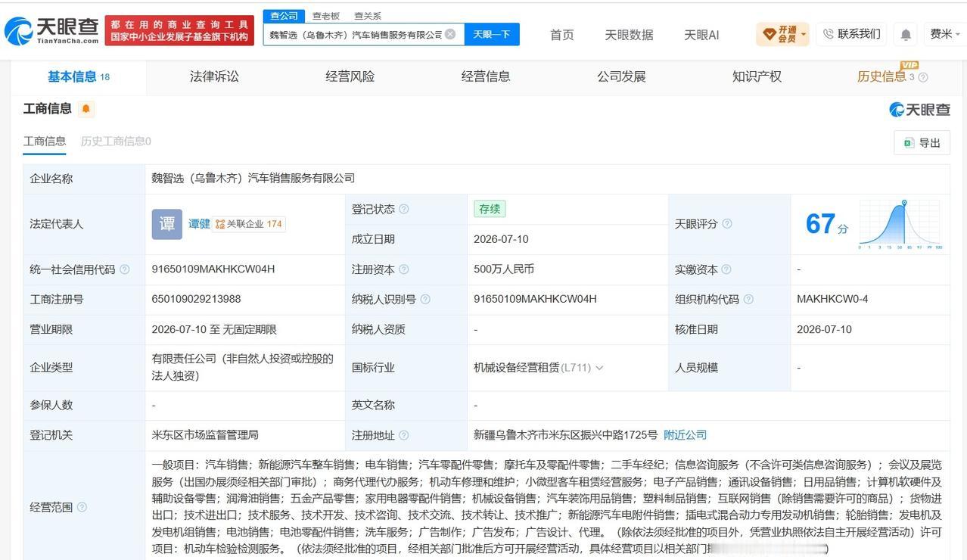
Task: Open the 法律诉讼 tab
Action: click(214, 76)
